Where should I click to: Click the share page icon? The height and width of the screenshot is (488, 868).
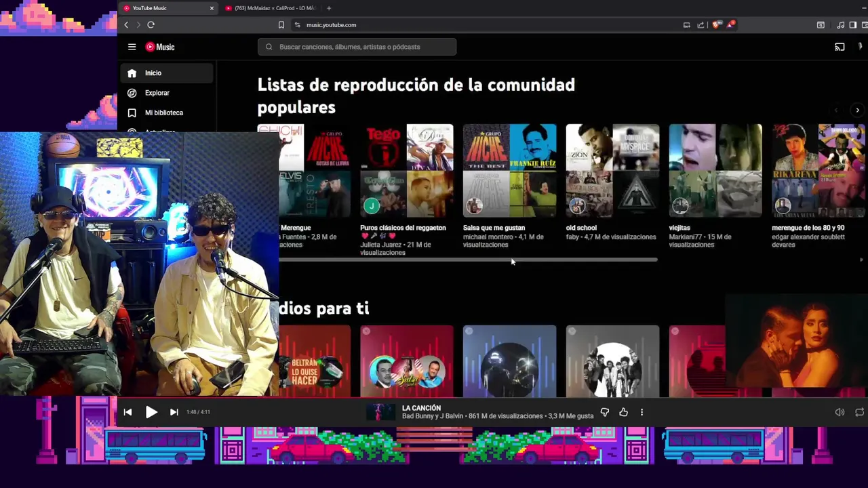[701, 25]
